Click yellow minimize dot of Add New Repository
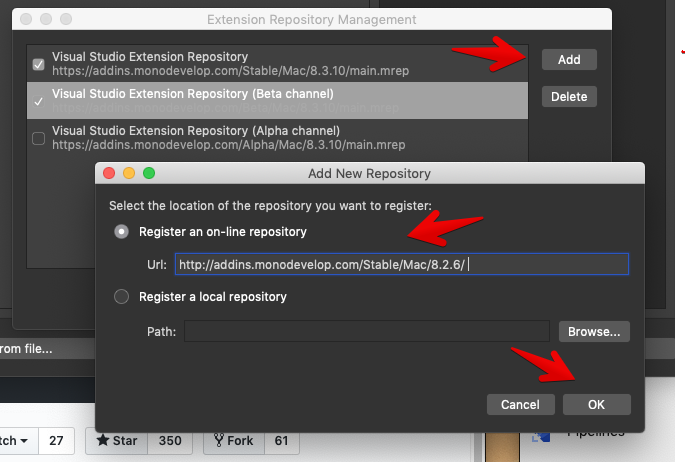 [129, 173]
